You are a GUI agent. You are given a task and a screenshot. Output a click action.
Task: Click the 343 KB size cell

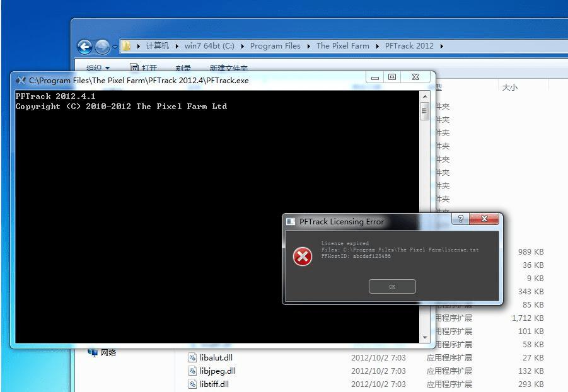tap(531, 292)
